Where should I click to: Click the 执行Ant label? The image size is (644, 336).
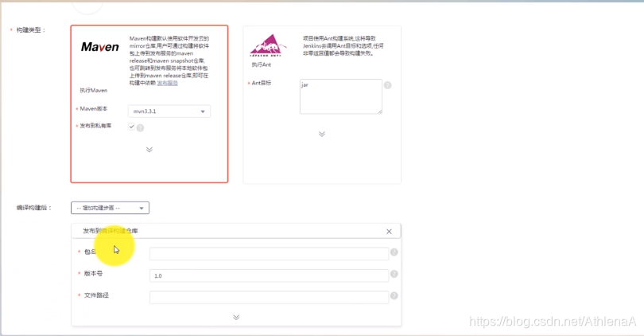click(262, 64)
